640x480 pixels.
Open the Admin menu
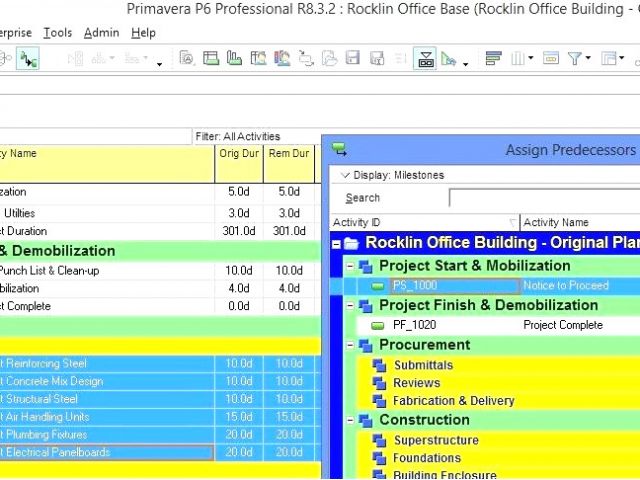[x=101, y=33]
